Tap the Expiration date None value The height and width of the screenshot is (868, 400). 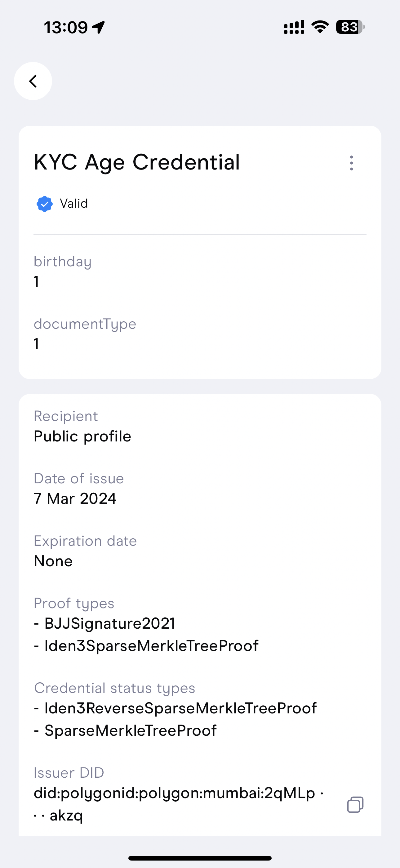(x=53, y=561)
